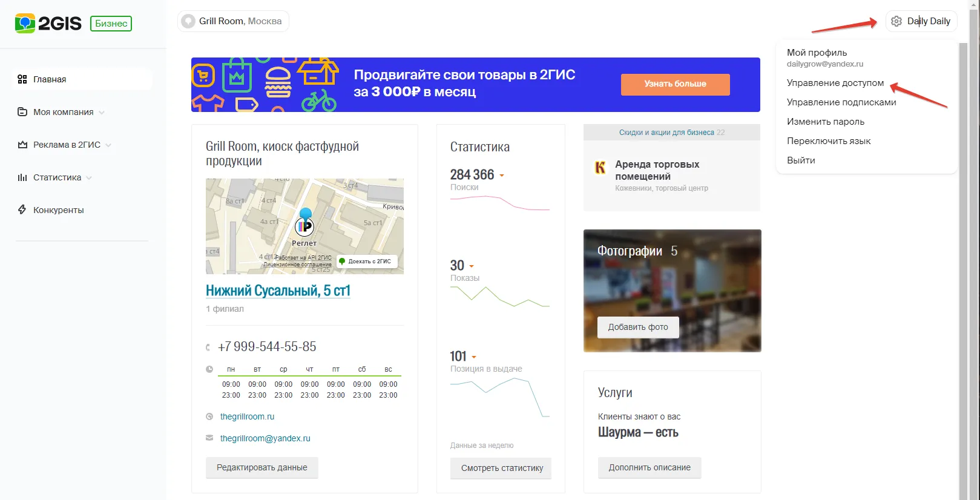
Task: Open the Daily Daily account menu
Action: [x=921, y=21]
